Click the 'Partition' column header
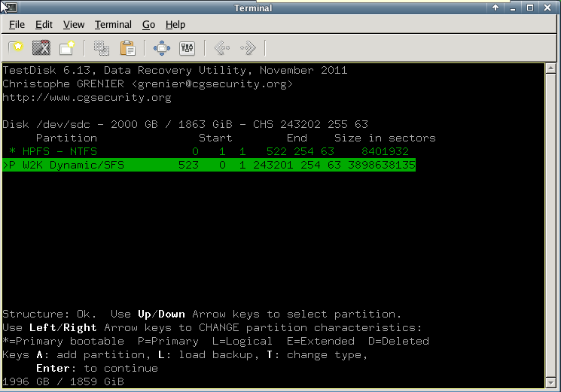Image resolution: width=561 pixels, height=392 pixels. (x=66, y=138)
